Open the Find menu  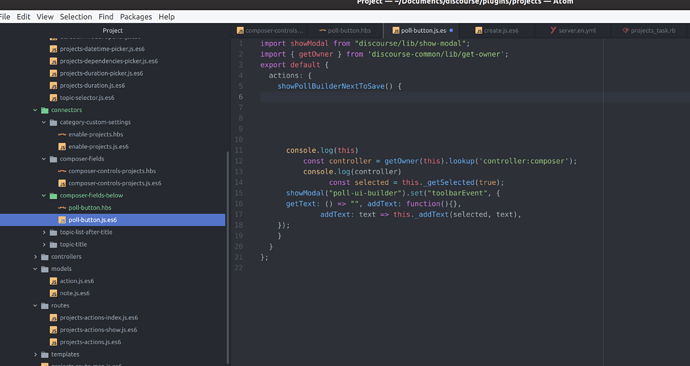tap(106, 17)
